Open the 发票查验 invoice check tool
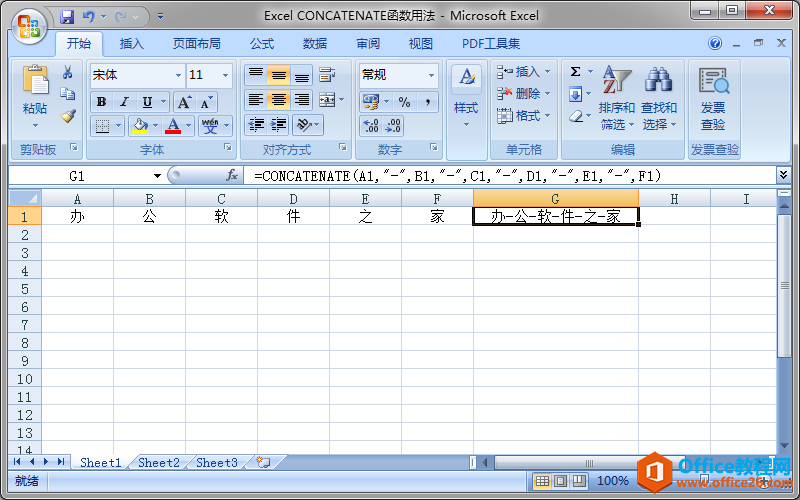Image resolution: width=800 pixels, height=500 pixels. click(x=714, y=97)
